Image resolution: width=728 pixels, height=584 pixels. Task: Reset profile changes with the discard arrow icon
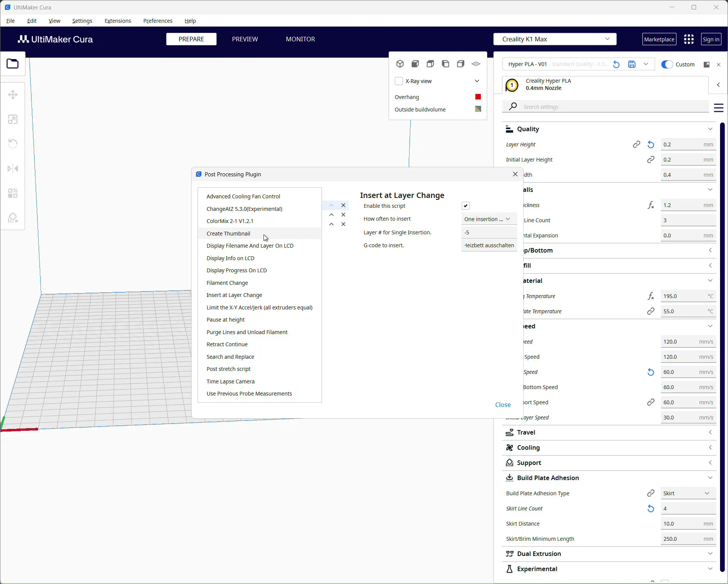tap(617, 64)
